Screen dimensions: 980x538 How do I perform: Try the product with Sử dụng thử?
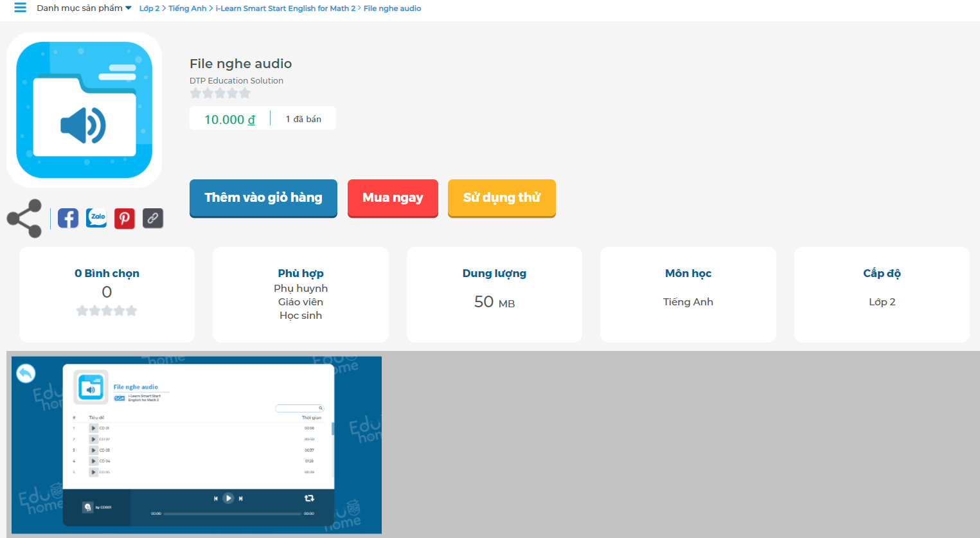pyautogui.click(x=502, y=198)
